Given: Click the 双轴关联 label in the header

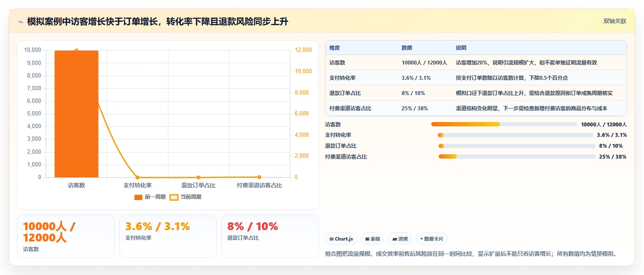Looking at the screenshot, I should click(614, 21).
